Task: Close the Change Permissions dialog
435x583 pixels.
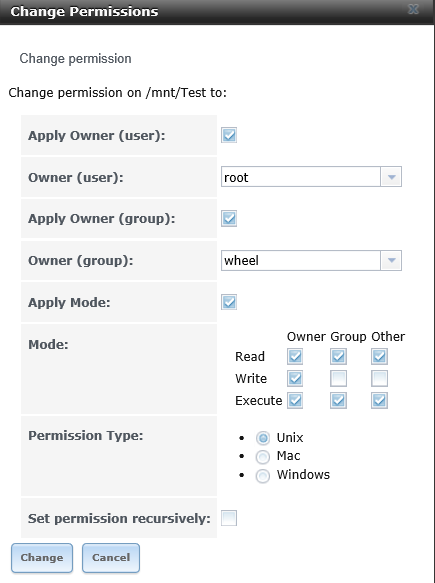Action: coord(413,9)
